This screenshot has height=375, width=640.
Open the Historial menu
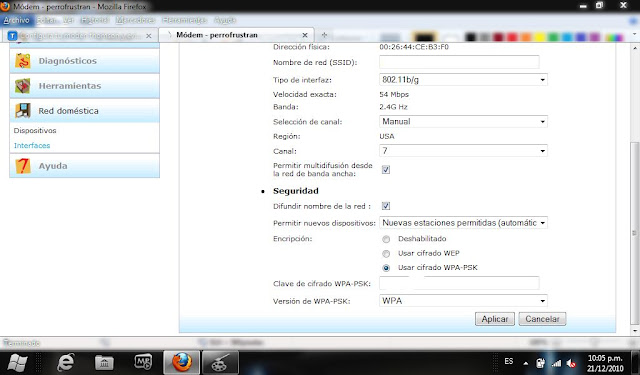(94, 20)
